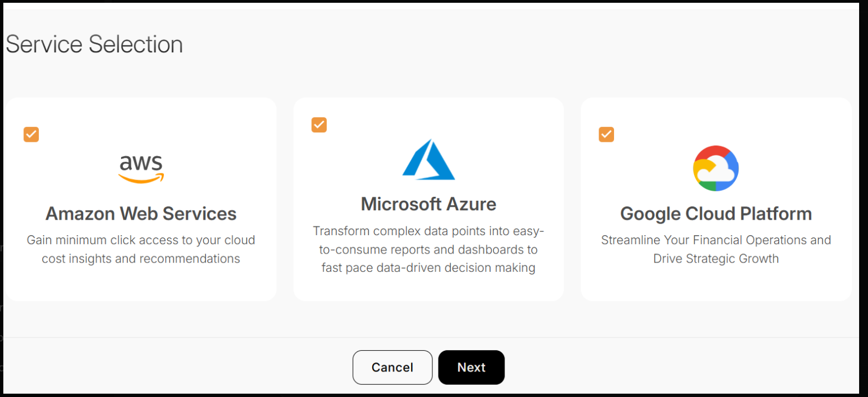Click the Google Cloud Platform title text
The width and height of the screenshot is (868, 397).
pos(716,214)
